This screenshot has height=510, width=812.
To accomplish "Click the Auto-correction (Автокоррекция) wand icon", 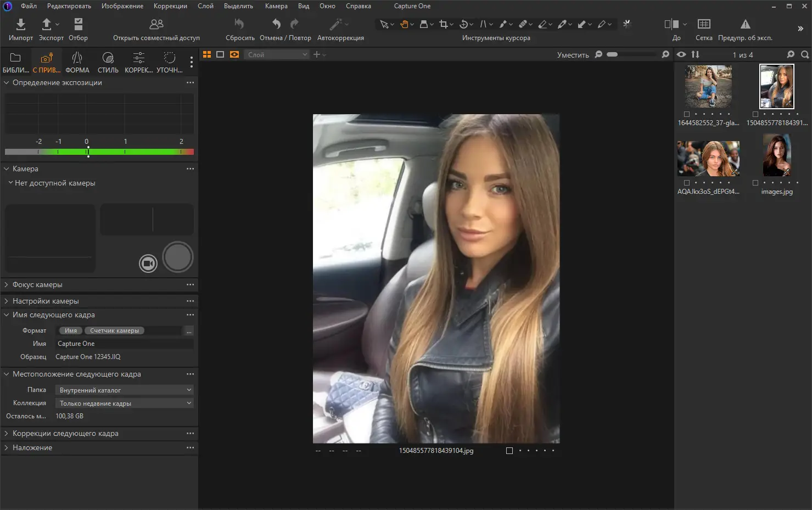I will coord(335,24).
